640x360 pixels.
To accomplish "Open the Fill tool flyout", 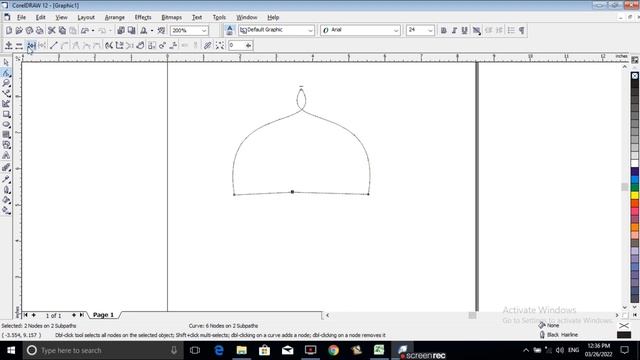I will pos(6,200).
